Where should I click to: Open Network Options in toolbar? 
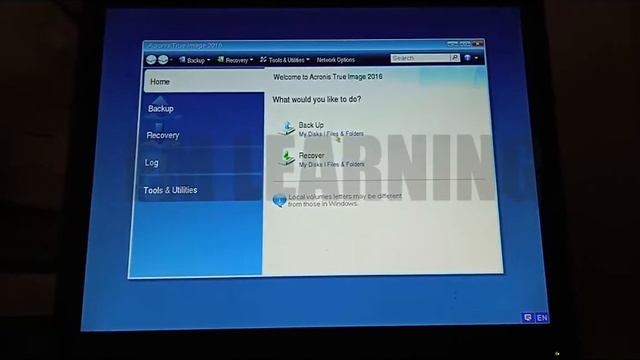(x=336, y=60)
